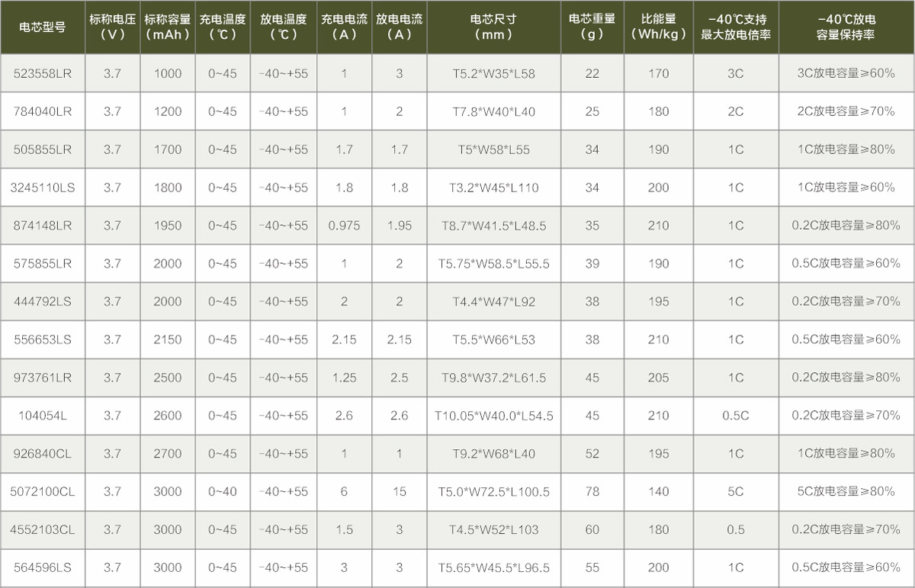
Task: Click the 电芯重量 (g) column header
Action: click(592, 27)
